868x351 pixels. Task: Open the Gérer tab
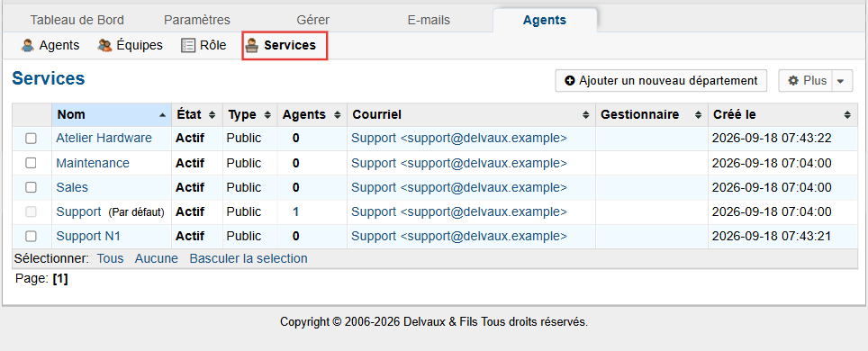(312, 21)
